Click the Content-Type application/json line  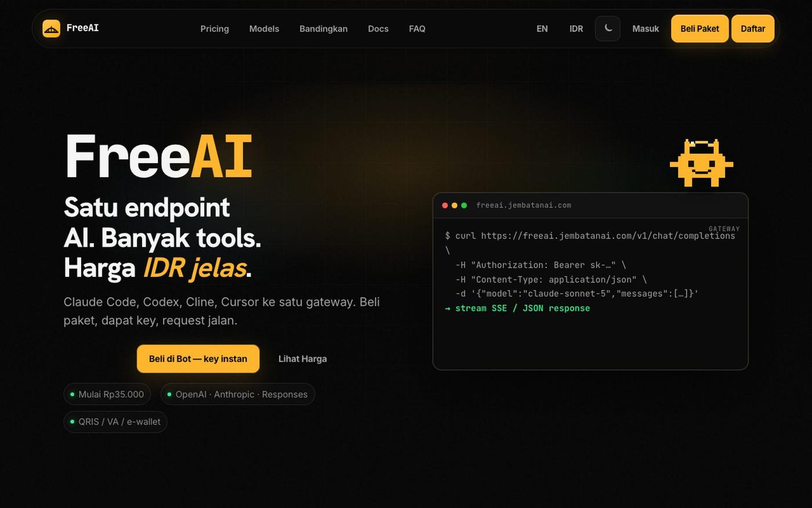click(551, 279)
